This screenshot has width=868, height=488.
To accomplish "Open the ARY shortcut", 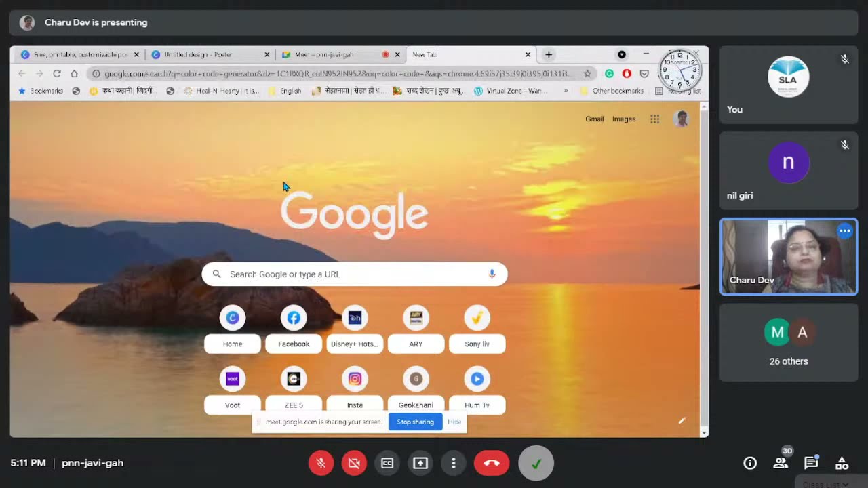I will tap(416, 329).
